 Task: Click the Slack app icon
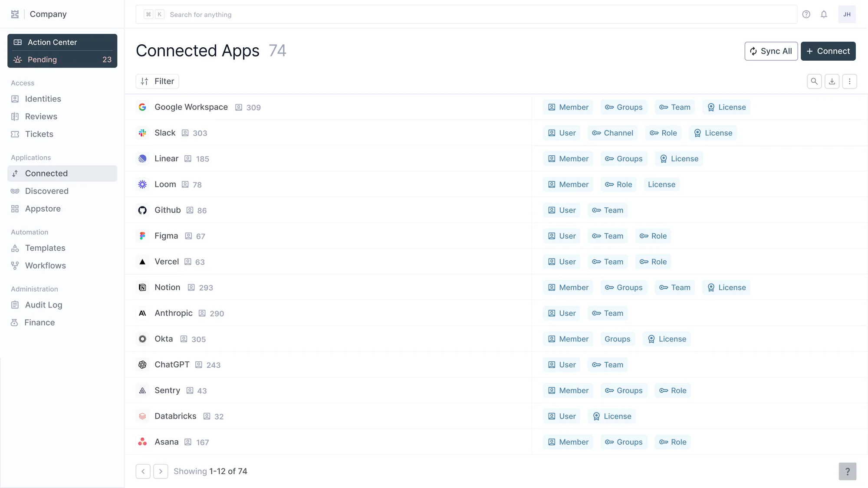(x=142, y=133)
